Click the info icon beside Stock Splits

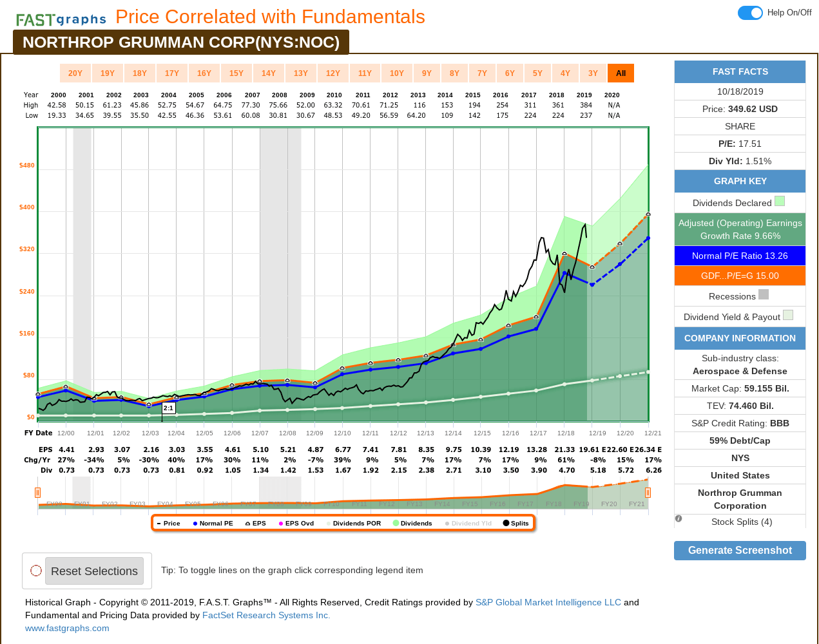679,518
